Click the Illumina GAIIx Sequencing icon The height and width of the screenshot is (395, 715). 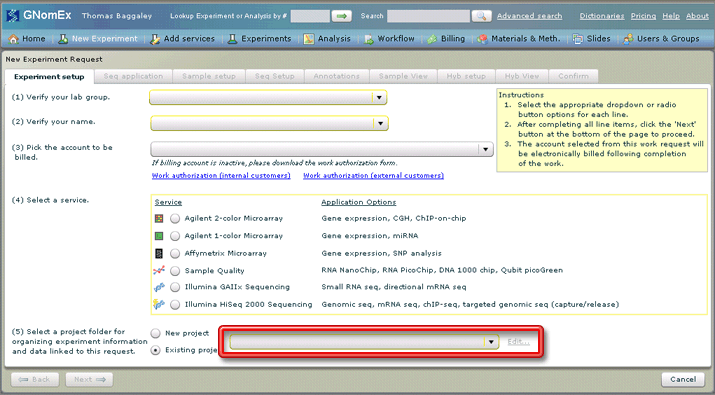[159, 287]
